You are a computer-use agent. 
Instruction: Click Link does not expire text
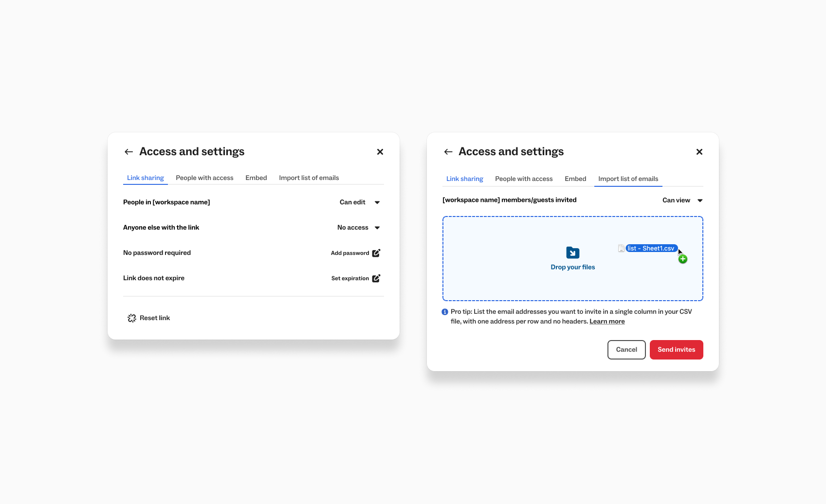(x=154, y=278)
